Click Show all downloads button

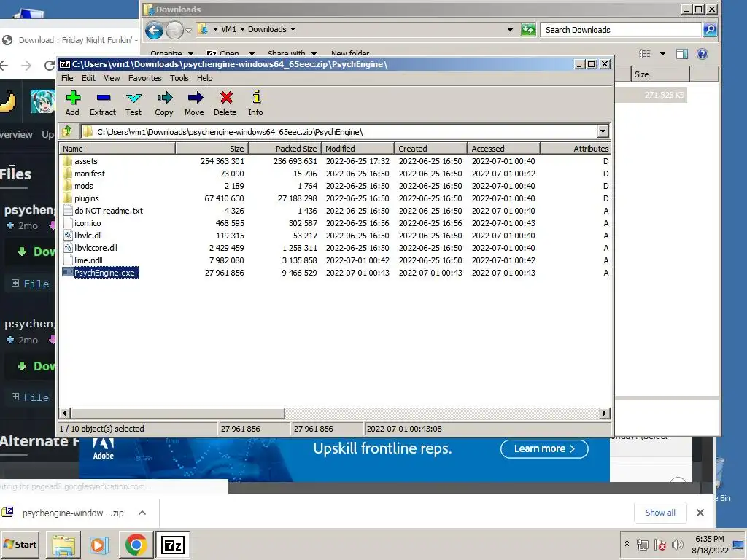click(x=660, y=513)
